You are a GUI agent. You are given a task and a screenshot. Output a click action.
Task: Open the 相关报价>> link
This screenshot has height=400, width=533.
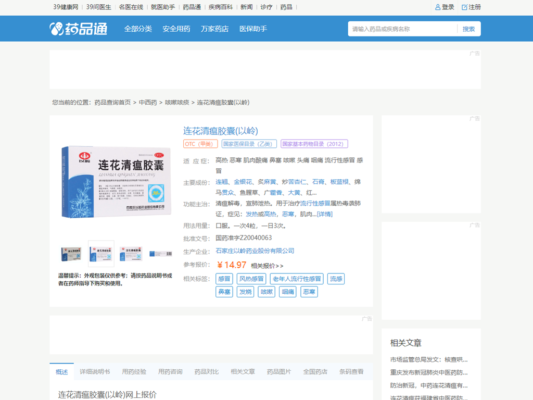point(267,266)
